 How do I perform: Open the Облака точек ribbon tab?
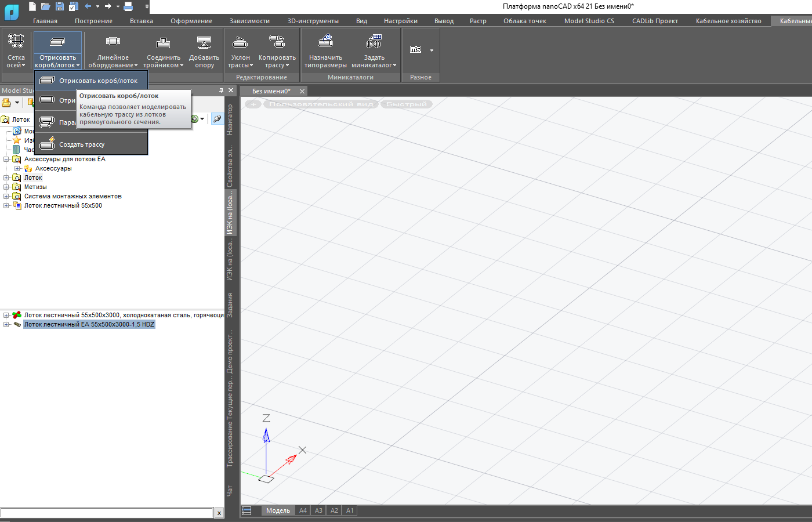pos(525,21)
